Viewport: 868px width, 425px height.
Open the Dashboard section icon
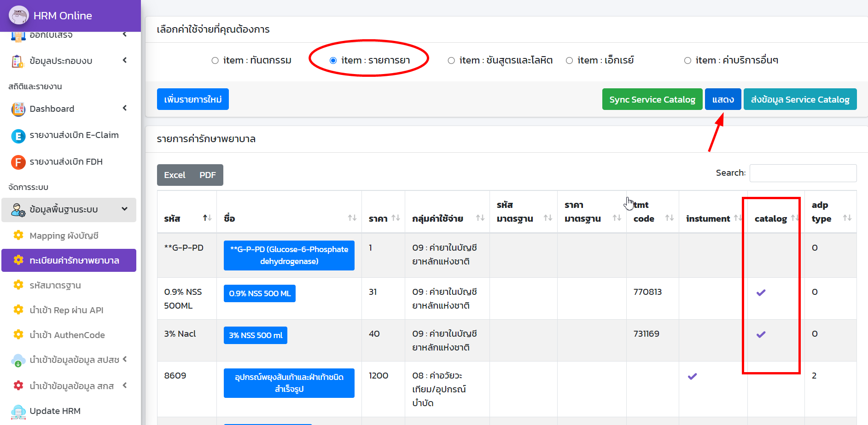(18, 109)
